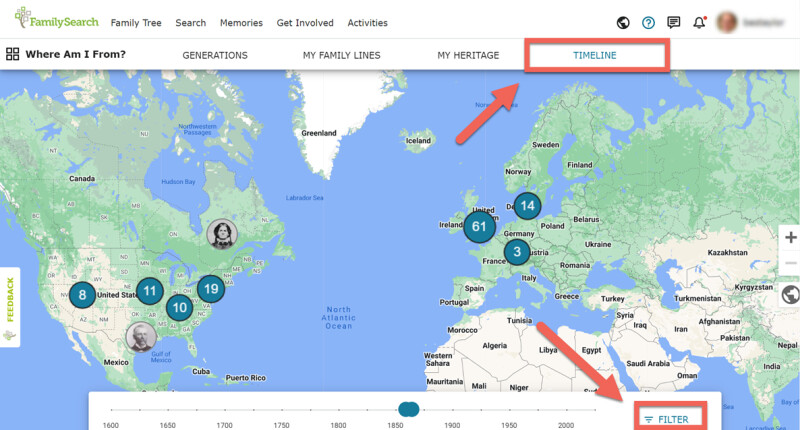Zoom out the map with minus button
Viewport: 800px width, 430px height.
790,262
